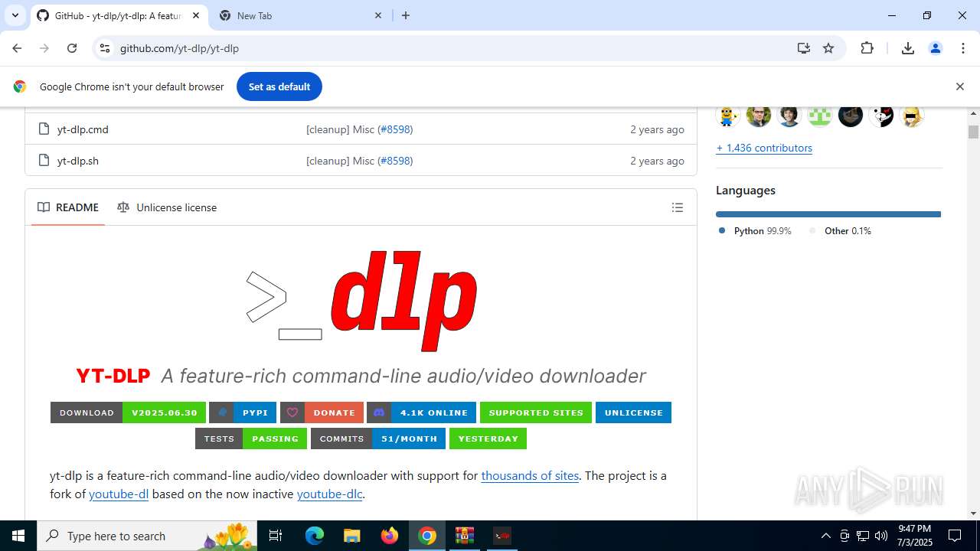Open the Extensions puzzle icon
980x551 pixels.
[867, 48]
